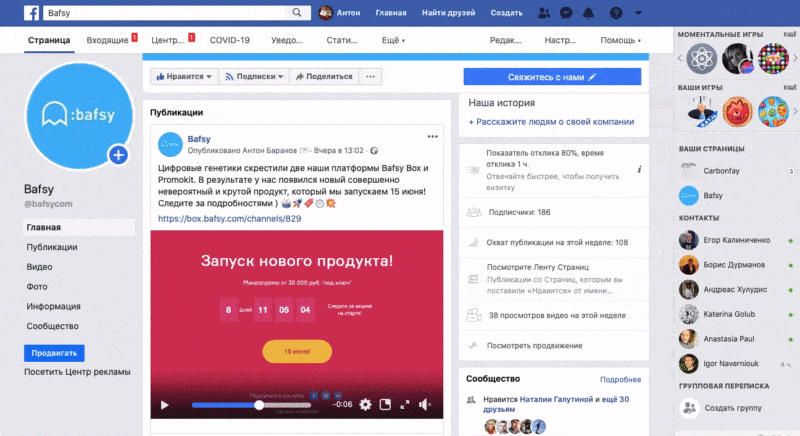Click Подробнее in Сообщество section
Screen dimensions: 800x436
click(620, 379)
